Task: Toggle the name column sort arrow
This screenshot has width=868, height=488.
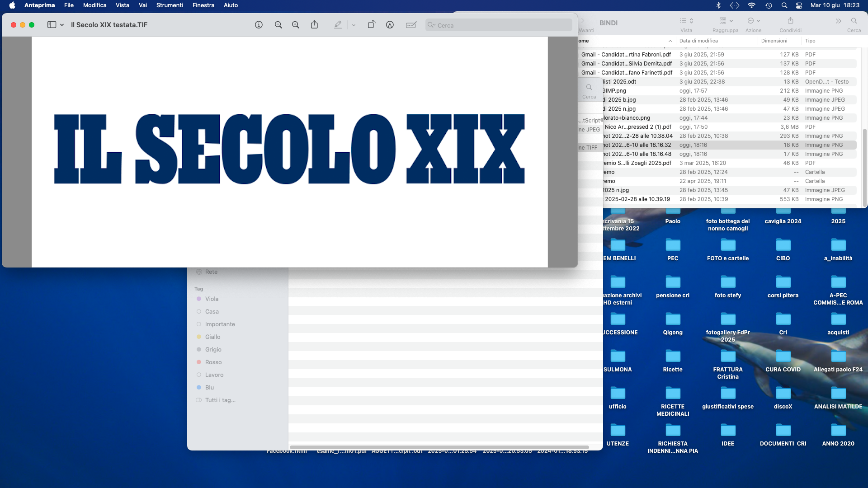Action: pos(670,41)
